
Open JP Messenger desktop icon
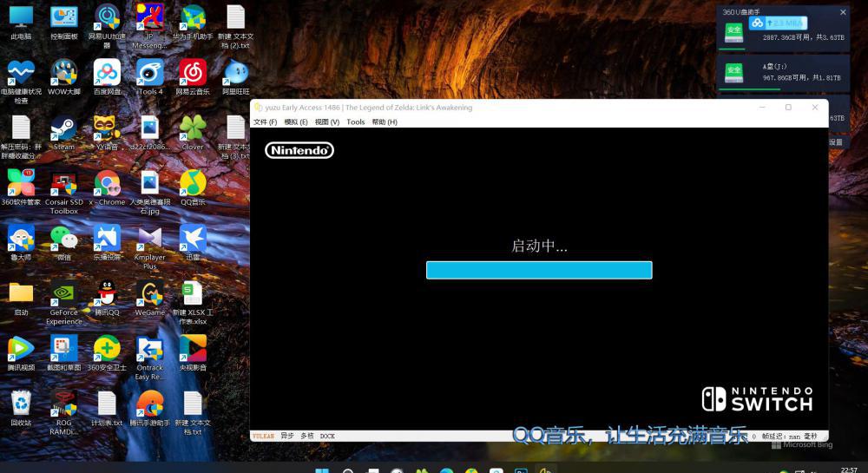coord(149,25)
